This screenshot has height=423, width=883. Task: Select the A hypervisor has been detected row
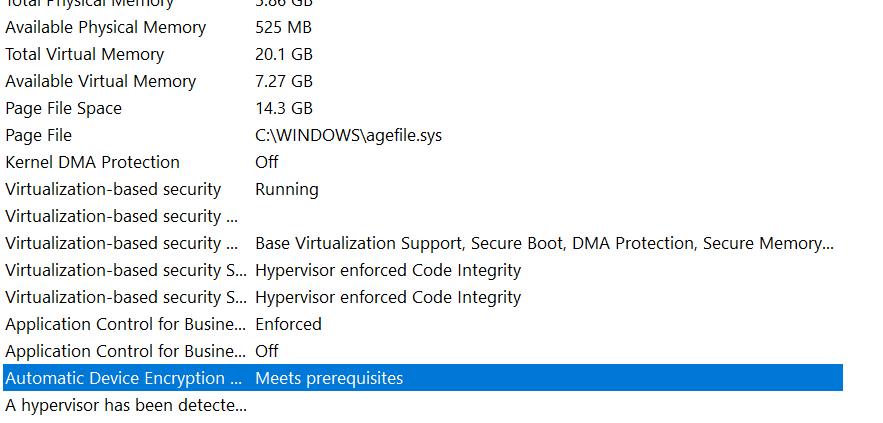(x=125, y=405)
